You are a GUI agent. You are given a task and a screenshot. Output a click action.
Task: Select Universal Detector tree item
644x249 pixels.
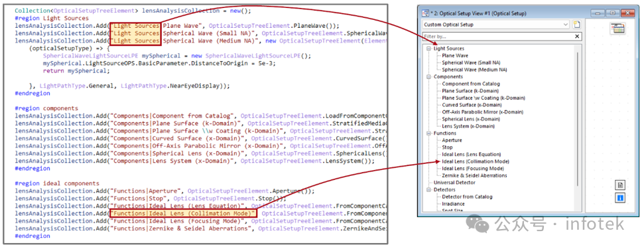pyautogui.click(x=454, y=183)
